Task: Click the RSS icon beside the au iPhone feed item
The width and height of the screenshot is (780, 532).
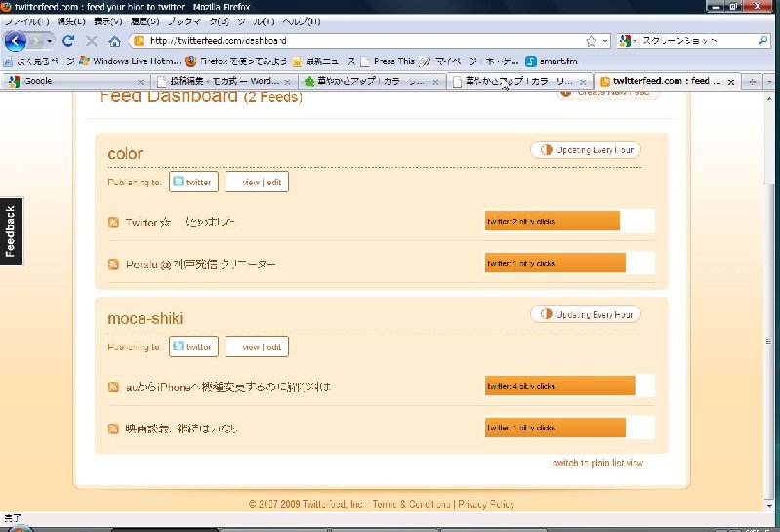Action: [113, 388]
